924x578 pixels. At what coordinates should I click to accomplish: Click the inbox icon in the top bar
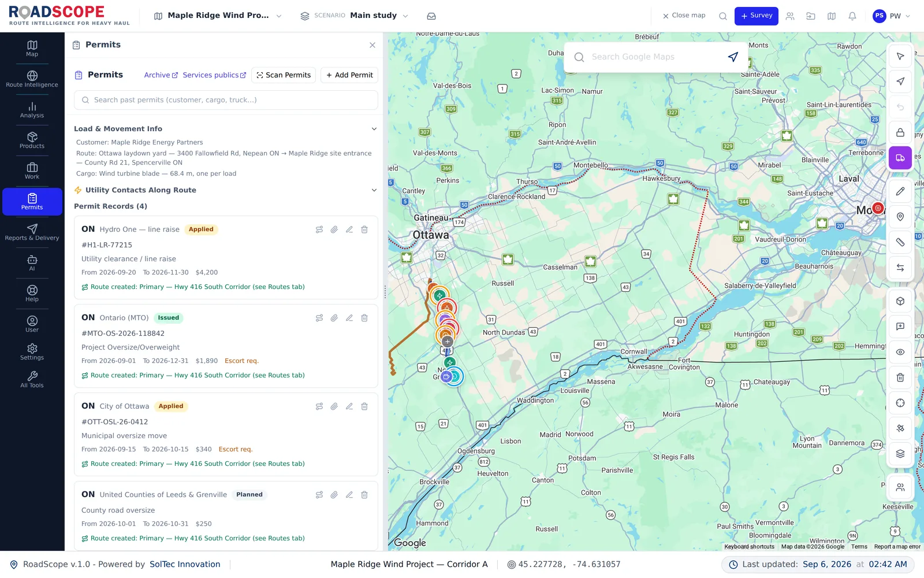coord(431,16)
